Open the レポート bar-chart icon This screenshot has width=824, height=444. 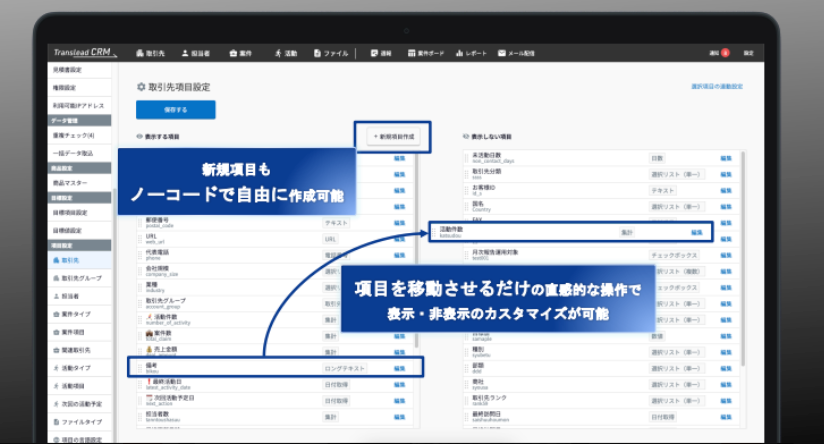tap(459, 53)
